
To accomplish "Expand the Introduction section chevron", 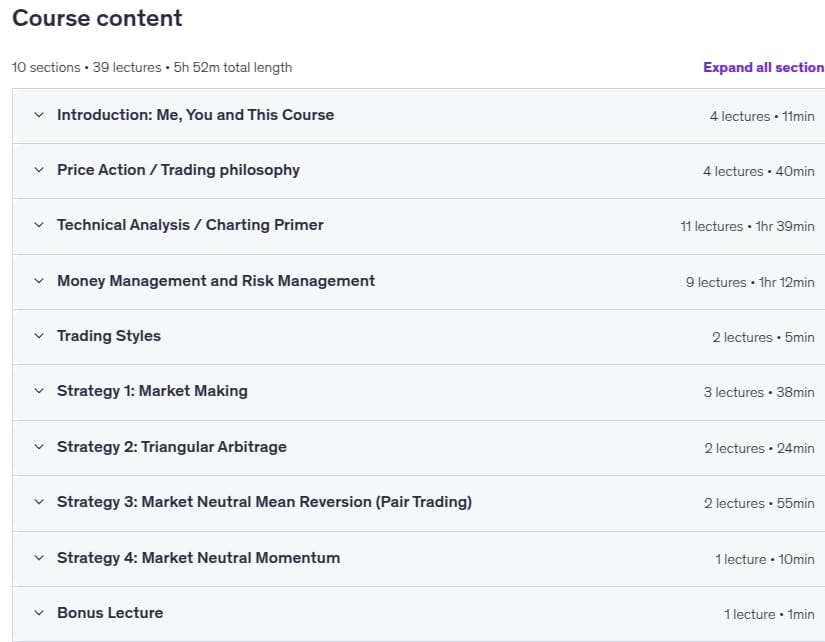I will tap(39, 115).
